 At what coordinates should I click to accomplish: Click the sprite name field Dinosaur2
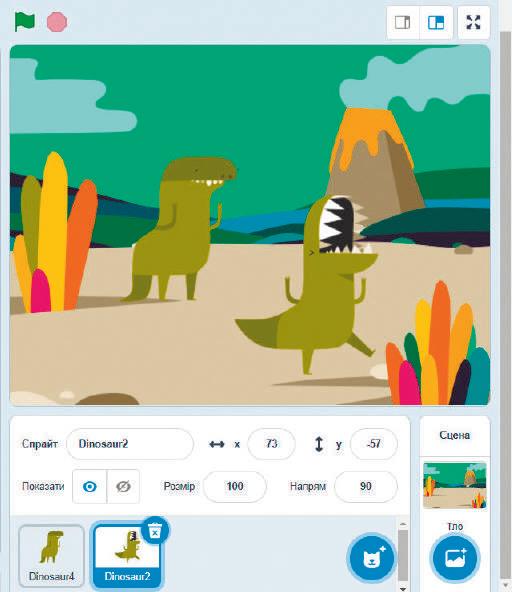[x=130, y=444]
